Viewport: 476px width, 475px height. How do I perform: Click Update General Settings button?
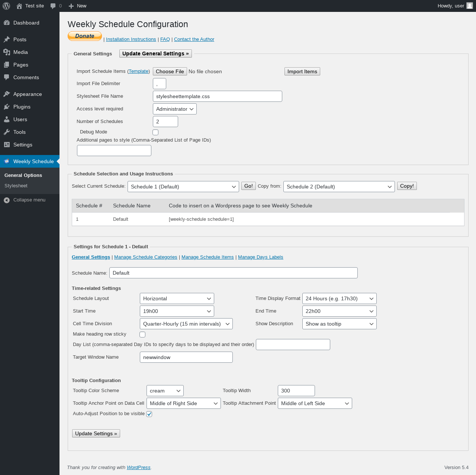155,54
